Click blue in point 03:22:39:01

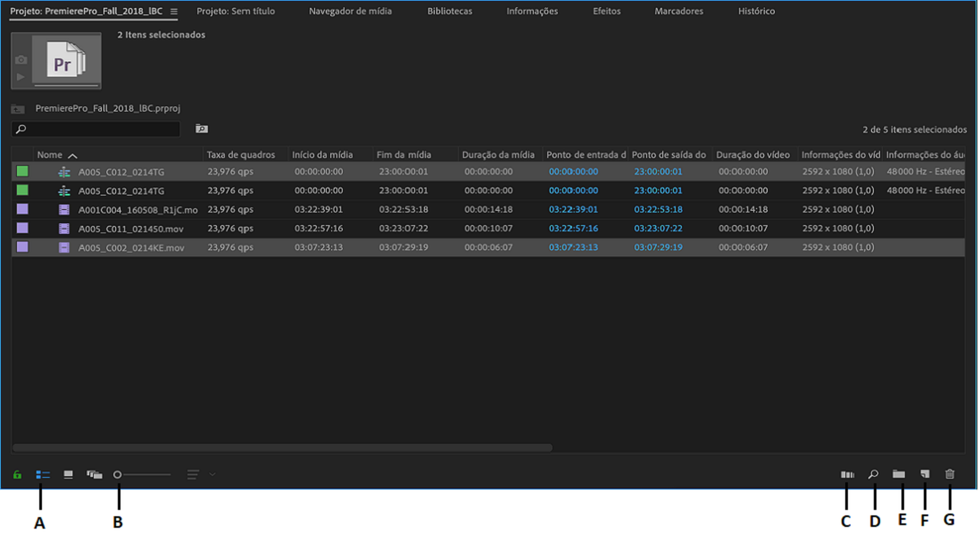573,210
